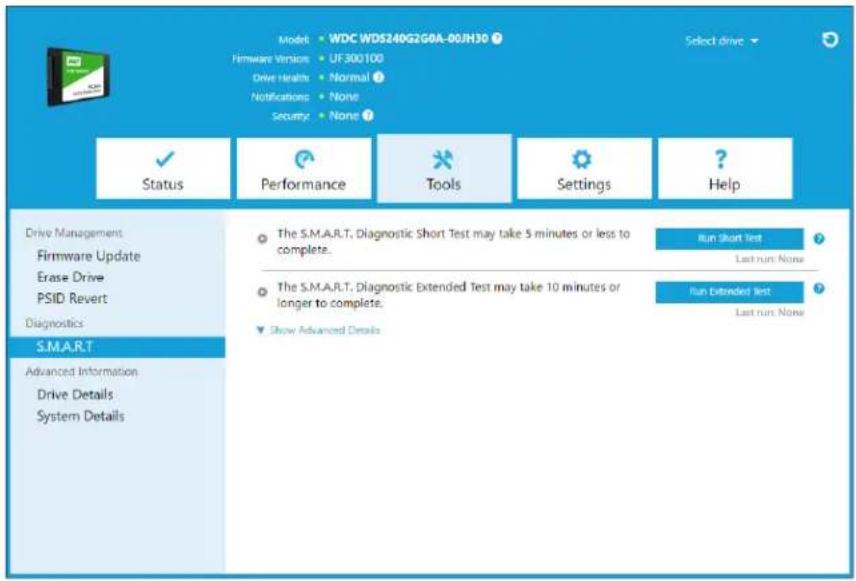Click the help icon for Run Short Test
Image resolution: width=856 pixels, height=581 pixels.
click(x=819, y=239)
